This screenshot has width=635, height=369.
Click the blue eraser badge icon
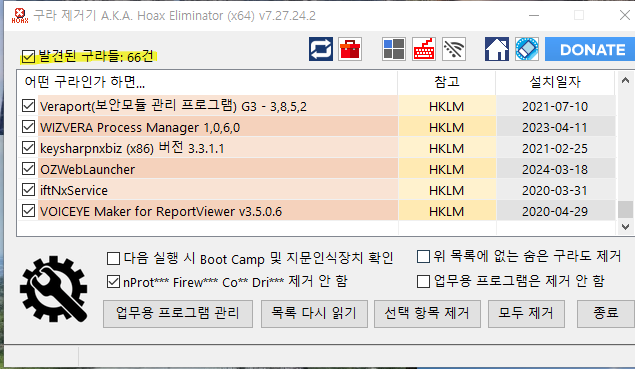pyautogui.click(x=527, y=49)
